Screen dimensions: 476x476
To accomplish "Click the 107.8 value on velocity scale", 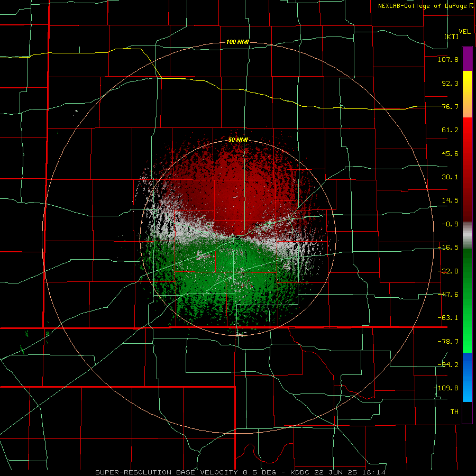I will coord(448,60).
